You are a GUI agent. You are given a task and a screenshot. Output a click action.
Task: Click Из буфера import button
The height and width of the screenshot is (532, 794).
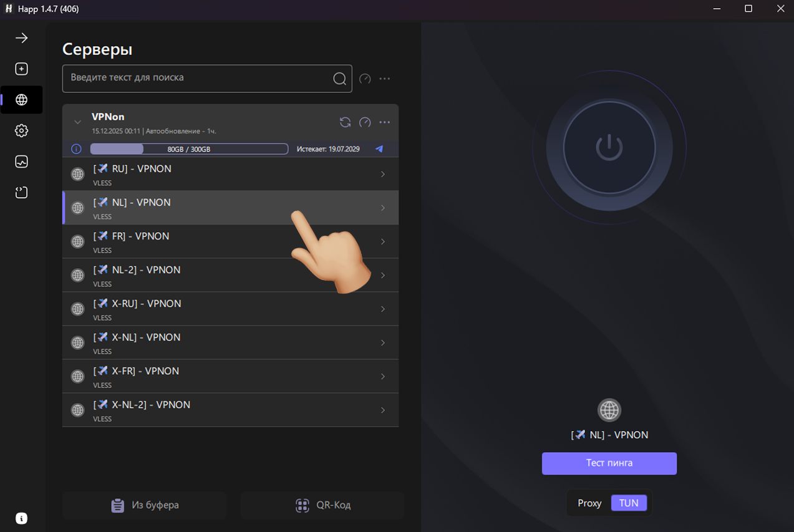145,505
